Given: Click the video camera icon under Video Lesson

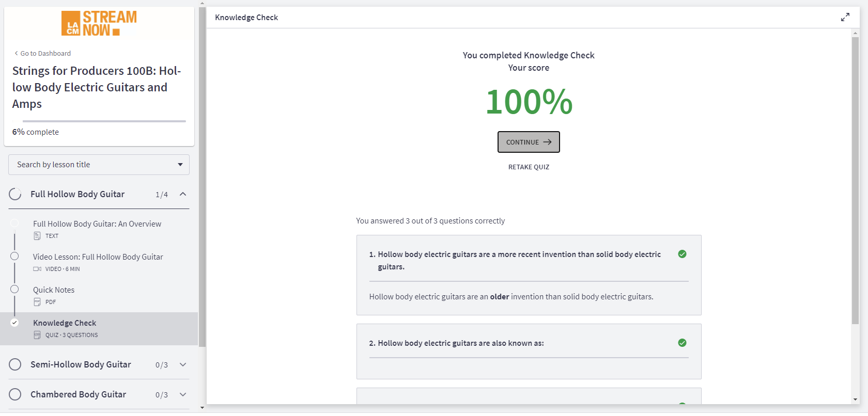Looking at the screenshot, I should (37, 269).
